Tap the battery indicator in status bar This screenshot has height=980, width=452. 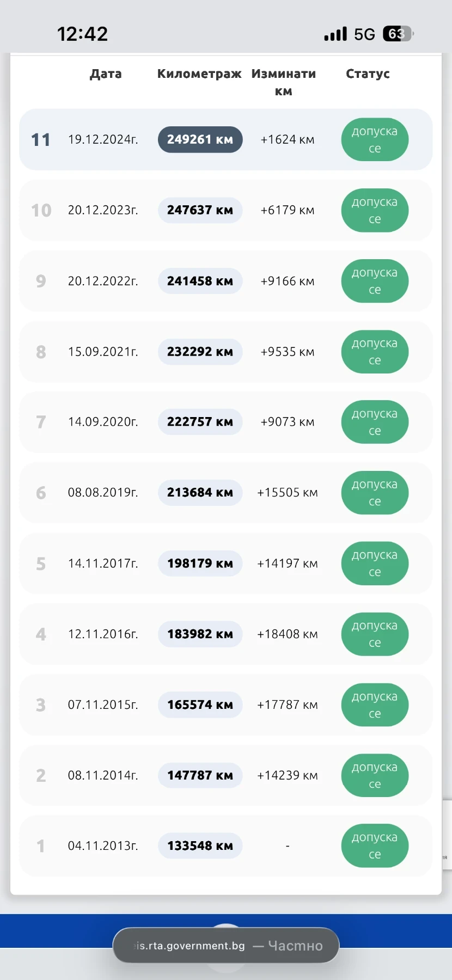[398, 34]
